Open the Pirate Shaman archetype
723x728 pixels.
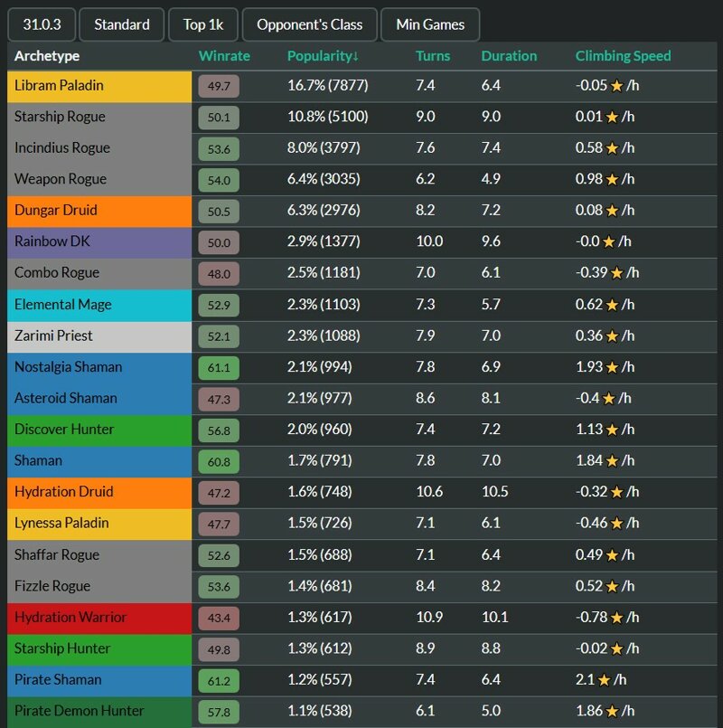click(99, 681)
